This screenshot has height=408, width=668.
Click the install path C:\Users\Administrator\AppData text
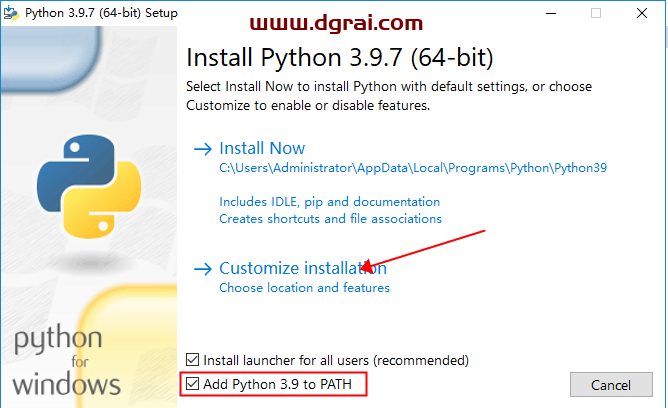point(413,168)
